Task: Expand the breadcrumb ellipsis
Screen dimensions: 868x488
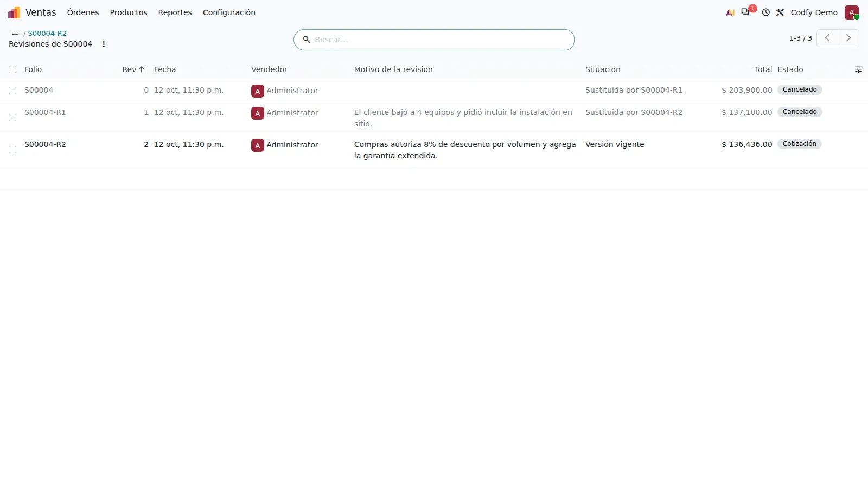Action: [x=15, y=34]
